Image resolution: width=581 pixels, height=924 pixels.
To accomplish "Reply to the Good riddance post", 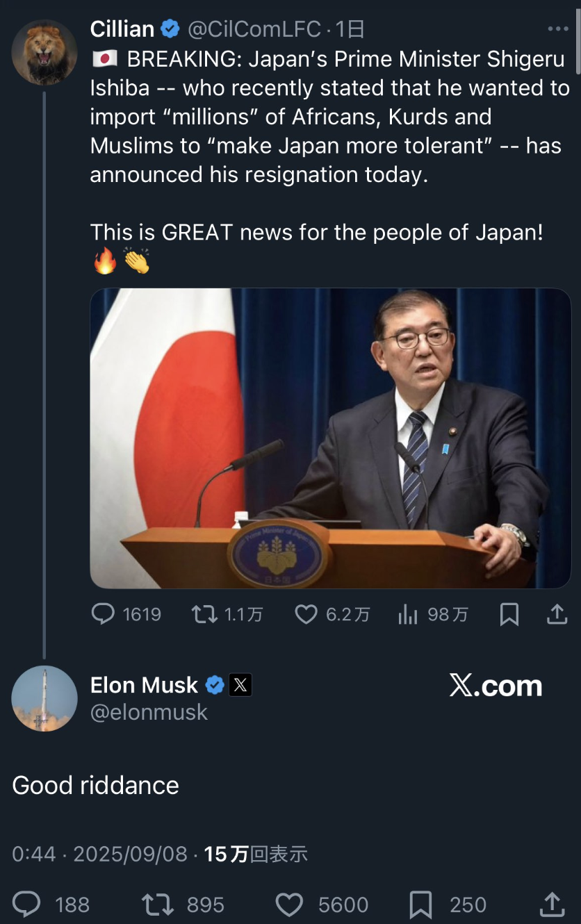I will (x=28, y=905).
